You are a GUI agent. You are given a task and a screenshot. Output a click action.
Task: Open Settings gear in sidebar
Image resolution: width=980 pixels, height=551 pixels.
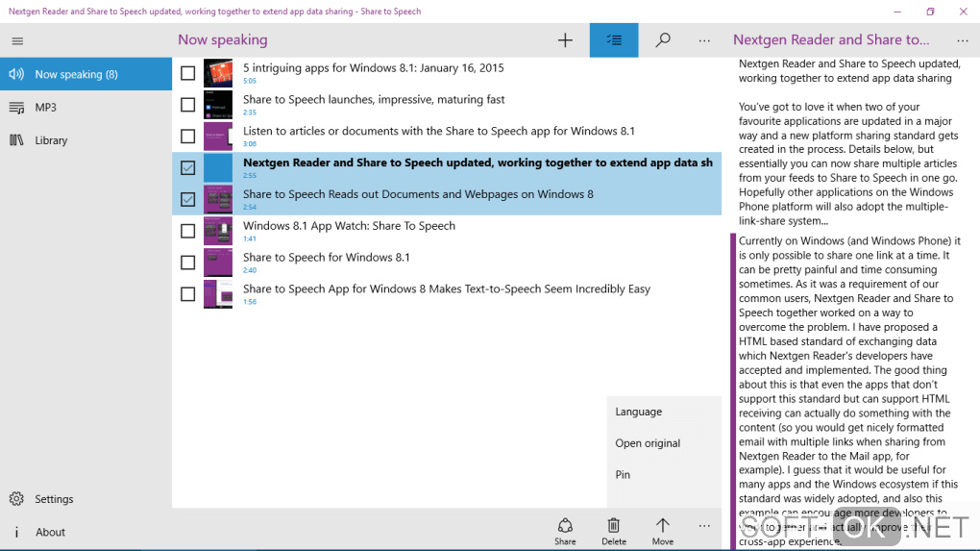pyautogui.click(x=16, y=498)
